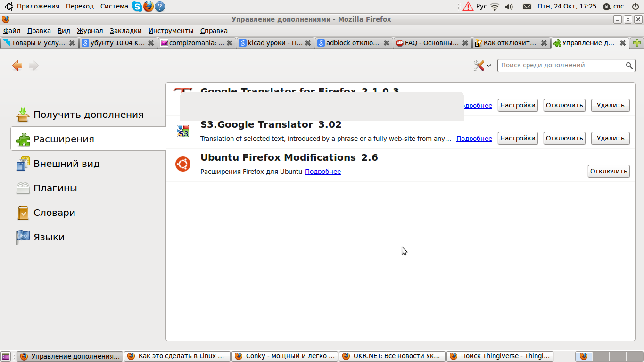Click the grey forward arrow
644x362 pixels.
(33, 66)
